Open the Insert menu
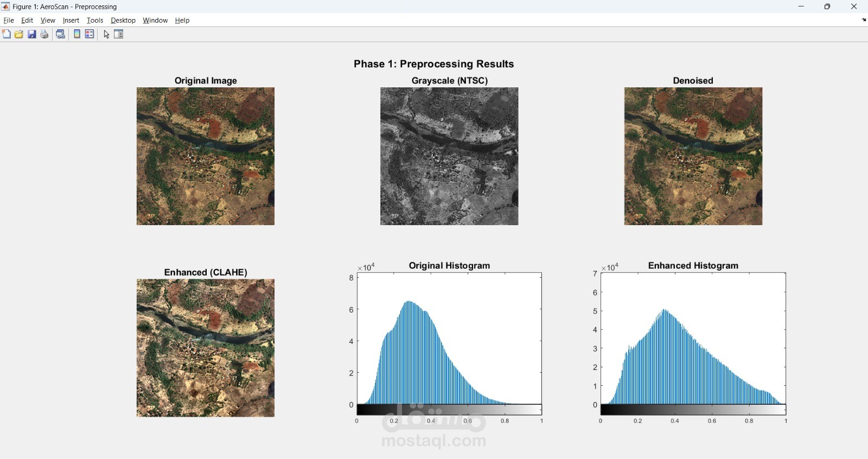The width and height of the screenshot is (868, 459). tap(71, 21)
